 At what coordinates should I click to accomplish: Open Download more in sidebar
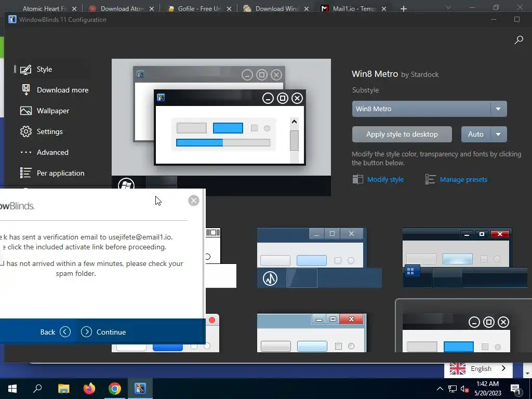pos(54,90)
